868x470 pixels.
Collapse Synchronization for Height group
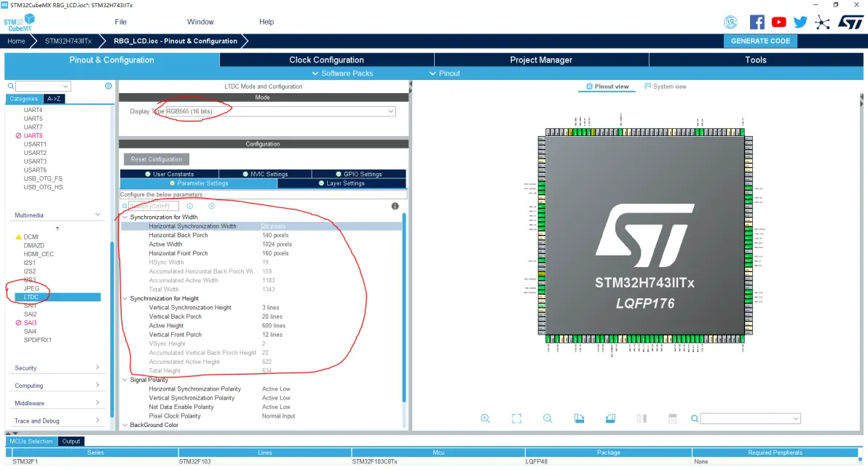pos(125,298)
